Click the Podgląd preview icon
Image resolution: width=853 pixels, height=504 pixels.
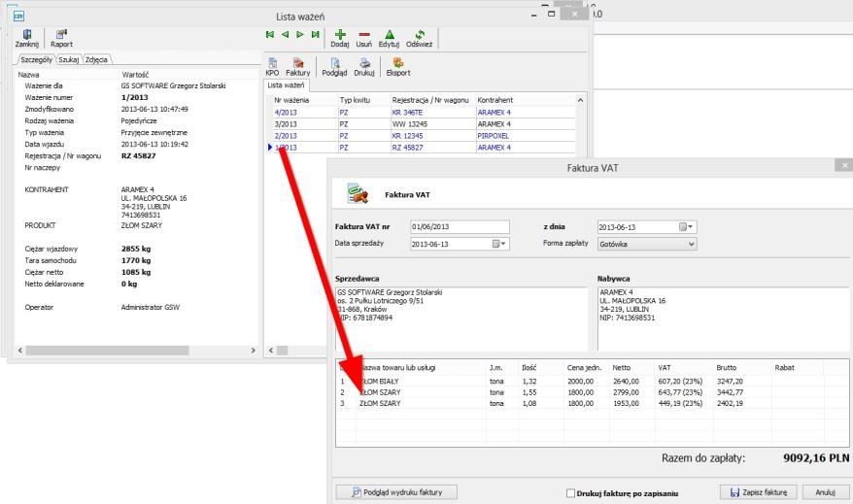point(334,63)
